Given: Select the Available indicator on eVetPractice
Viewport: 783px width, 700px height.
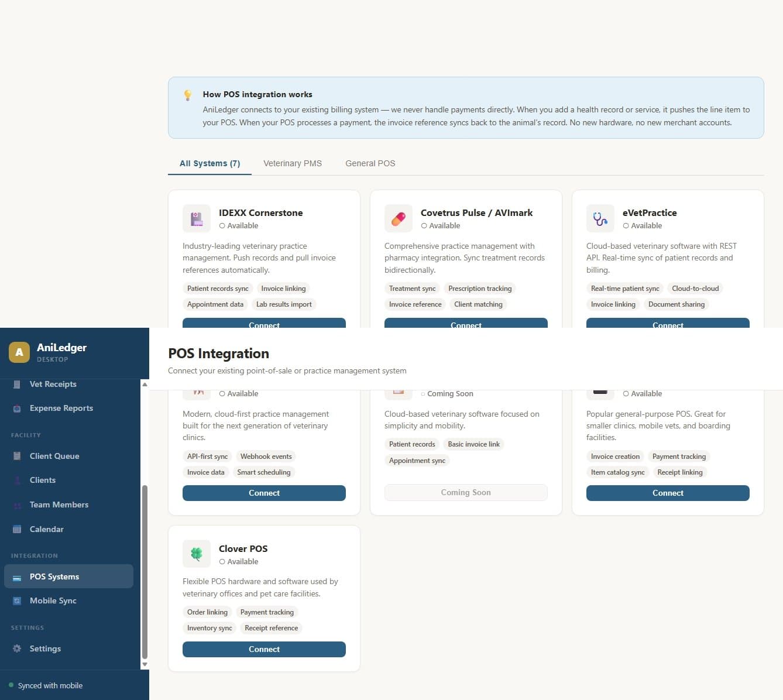Looking at the screenshot, I should (626, 225).
